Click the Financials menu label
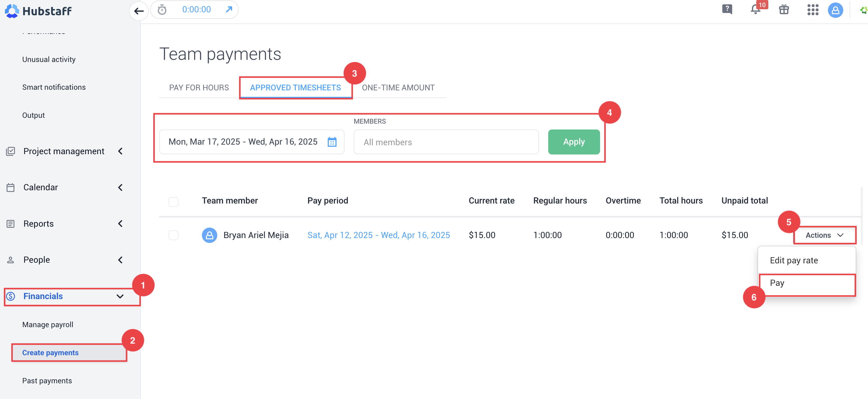 pos(43,296)
